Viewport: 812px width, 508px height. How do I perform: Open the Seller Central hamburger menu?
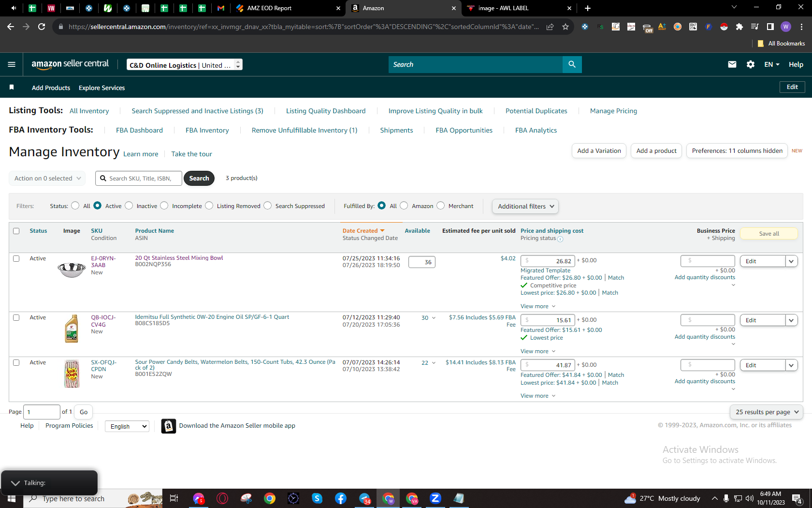(12, 64)
